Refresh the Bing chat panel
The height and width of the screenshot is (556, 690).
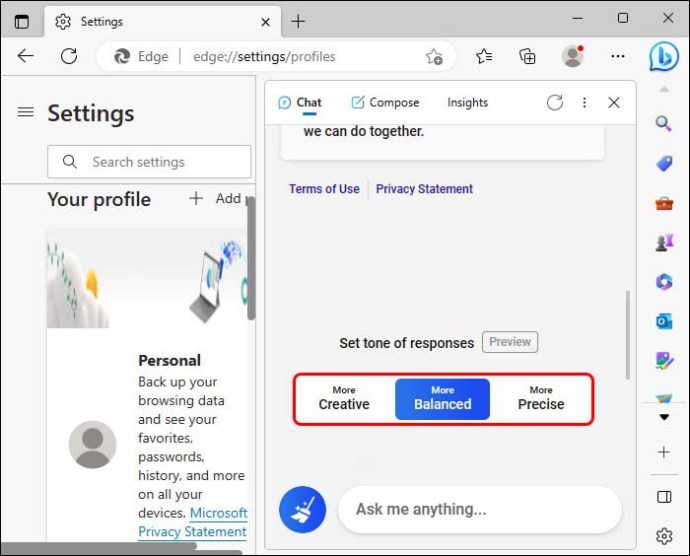pos(555,103)
